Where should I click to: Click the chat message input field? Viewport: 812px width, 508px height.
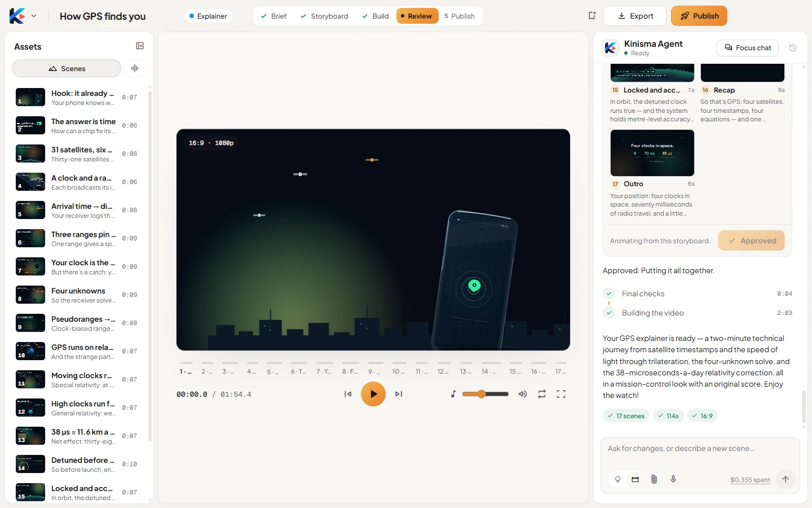tap(700, 449)
